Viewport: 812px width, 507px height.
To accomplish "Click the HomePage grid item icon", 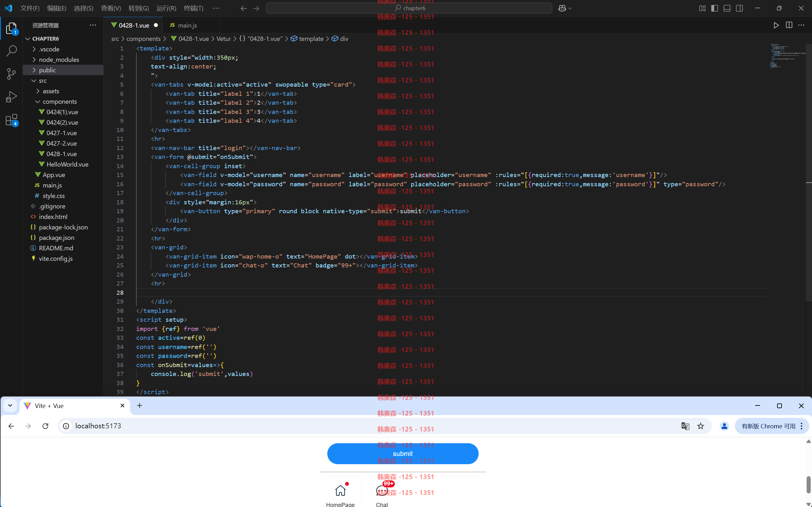I will (x=340, y=491).
